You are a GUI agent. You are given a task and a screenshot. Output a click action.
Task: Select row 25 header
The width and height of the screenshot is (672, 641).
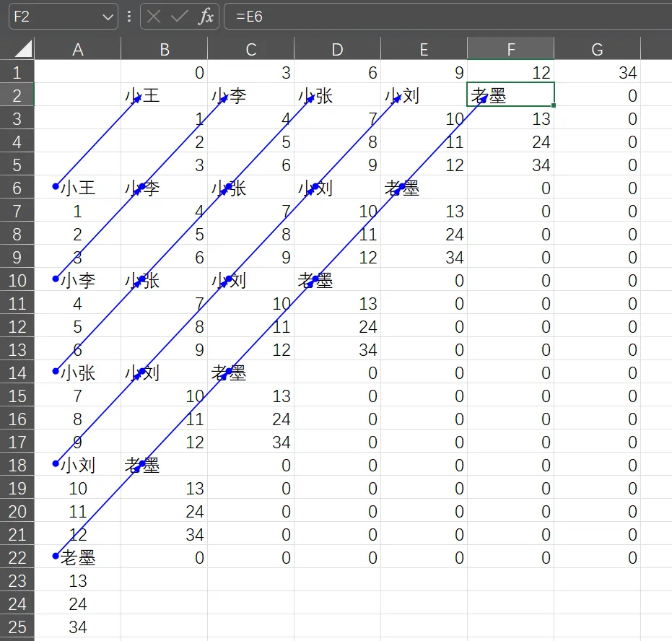point(17,627)
